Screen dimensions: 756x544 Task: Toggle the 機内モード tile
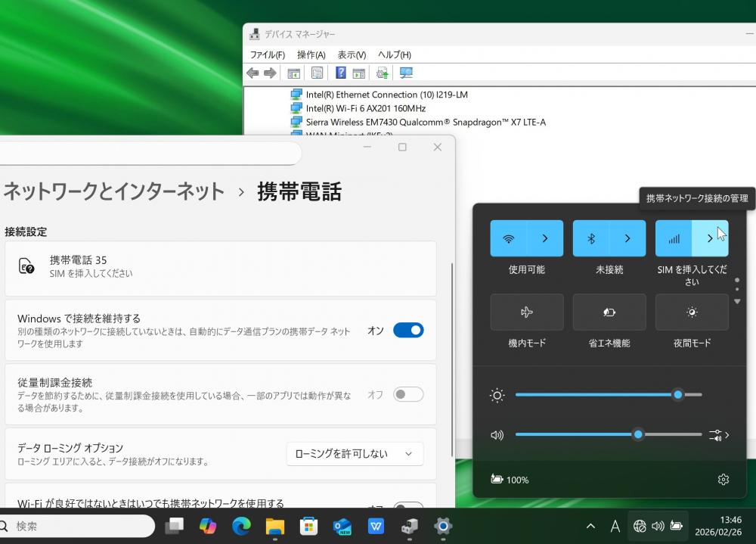527,312
